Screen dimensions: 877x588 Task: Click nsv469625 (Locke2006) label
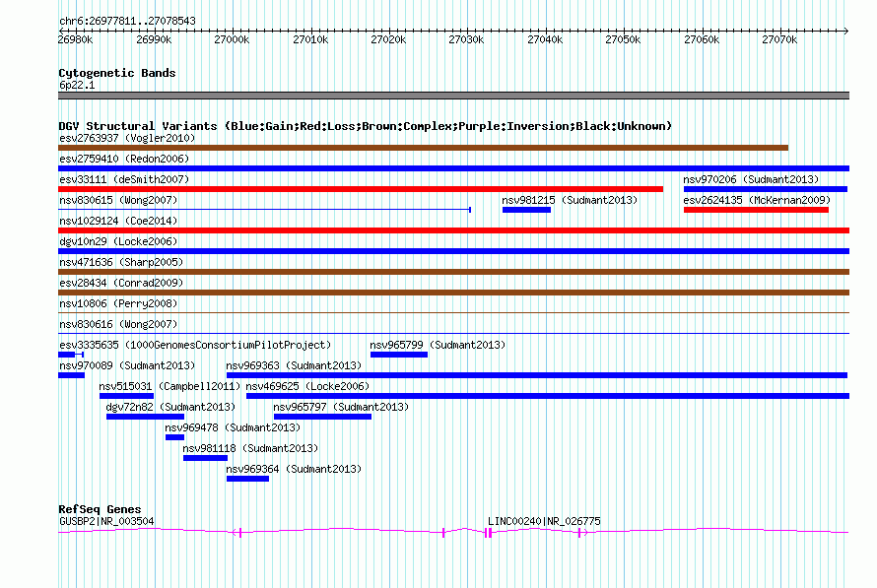coord(307,386)
